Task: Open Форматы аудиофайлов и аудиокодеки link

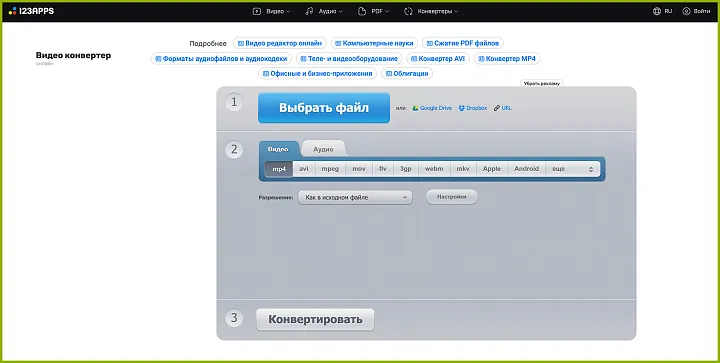Action: [x=221, y=59]
